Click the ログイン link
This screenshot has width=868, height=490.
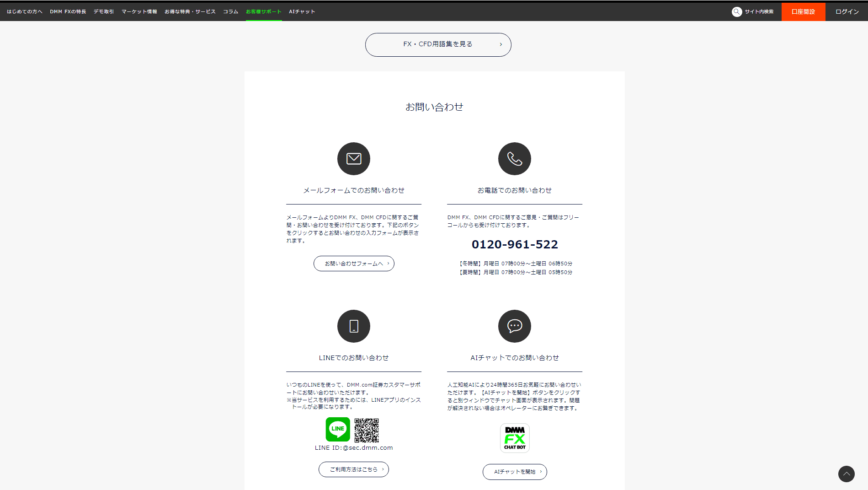click(847, 12)
